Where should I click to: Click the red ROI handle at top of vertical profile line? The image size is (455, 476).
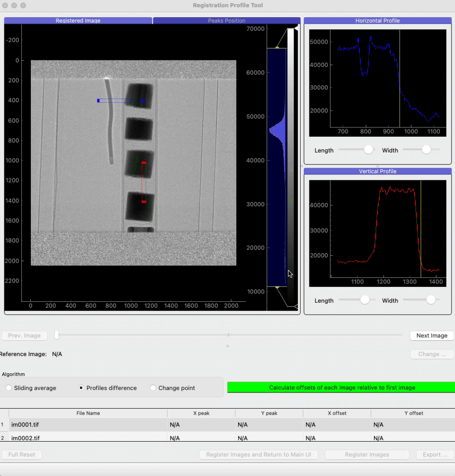144,163
